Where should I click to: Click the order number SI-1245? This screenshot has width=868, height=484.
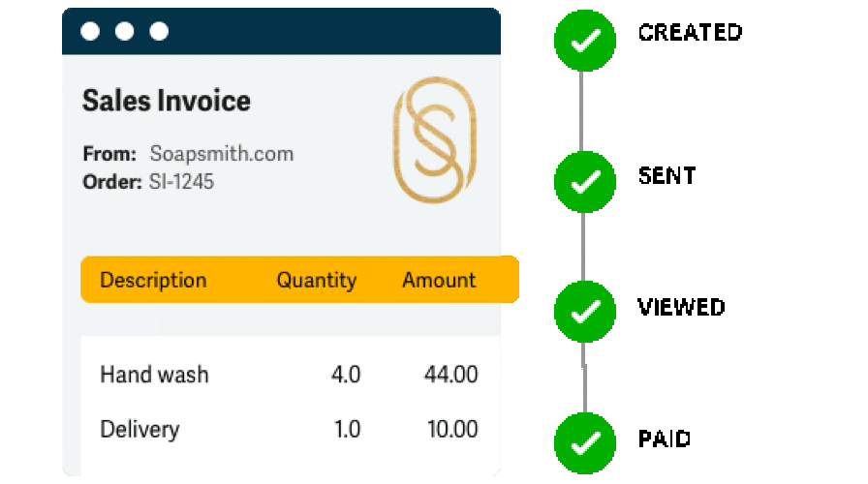click(181, 181)
